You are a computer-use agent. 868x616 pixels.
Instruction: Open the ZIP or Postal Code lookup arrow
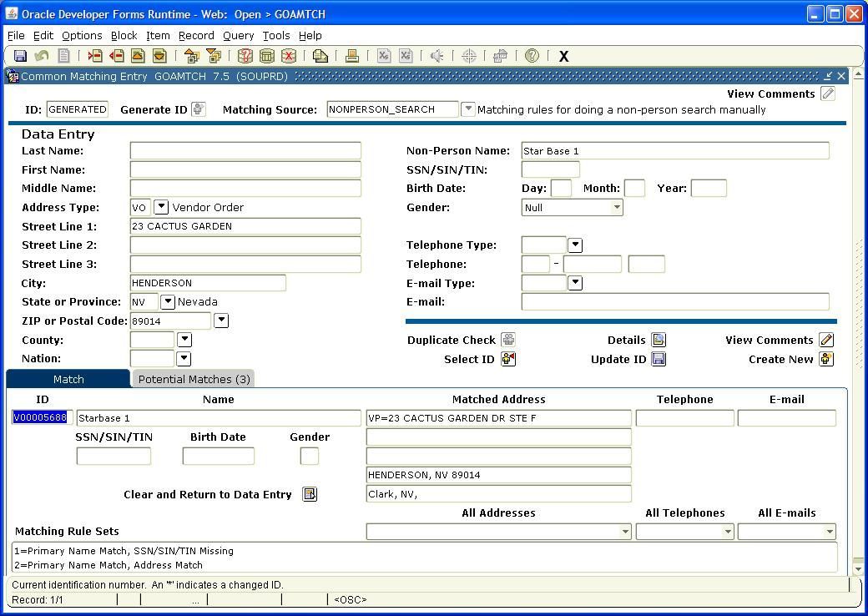221,321
